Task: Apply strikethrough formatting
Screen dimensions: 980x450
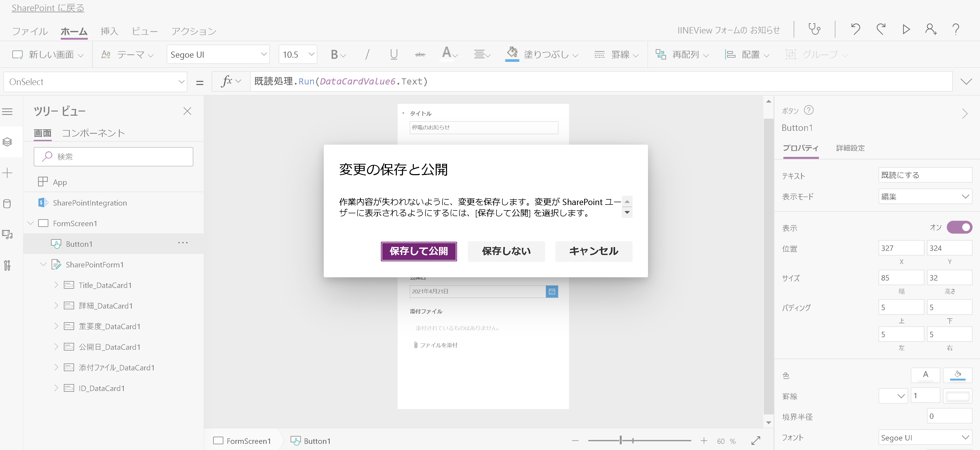Action: (420, 54)
